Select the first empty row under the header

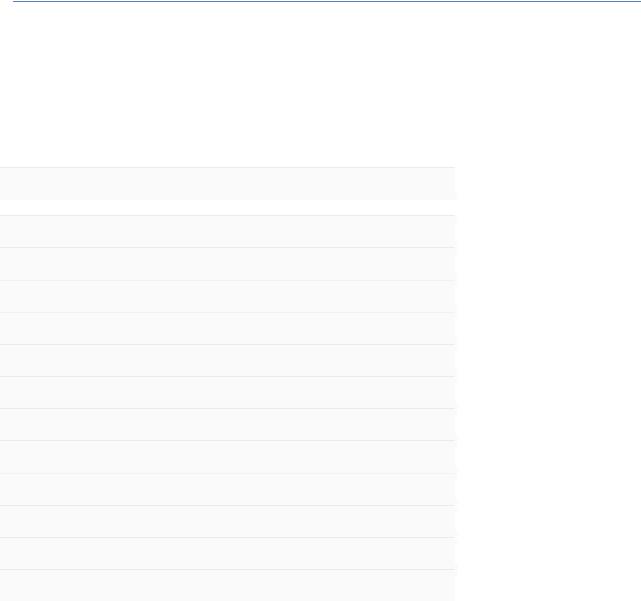tap(228, 231)
